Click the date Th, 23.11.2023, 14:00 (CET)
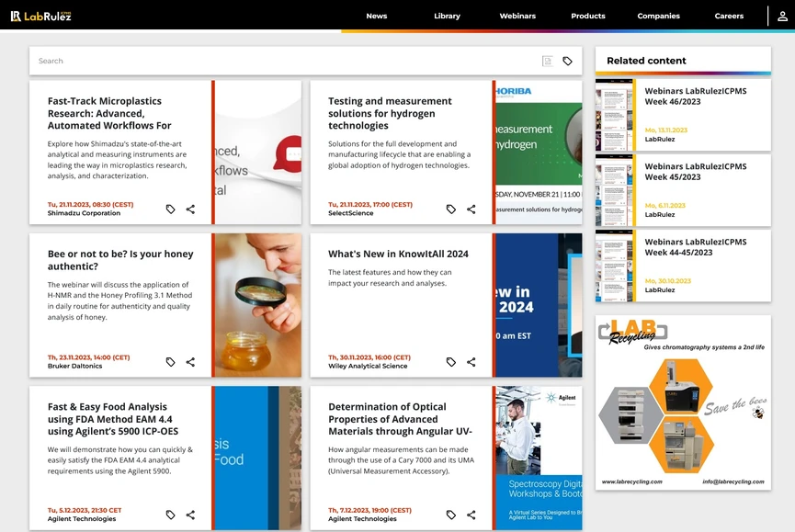Viewport: 795px width, 532px height. tap(89, 357)
